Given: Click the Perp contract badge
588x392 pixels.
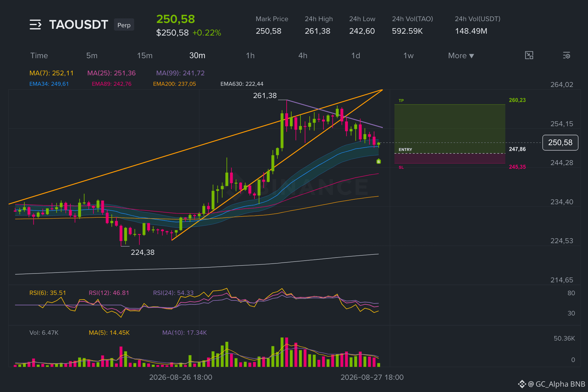Looking at the screenshot, I should pos(124,25).
